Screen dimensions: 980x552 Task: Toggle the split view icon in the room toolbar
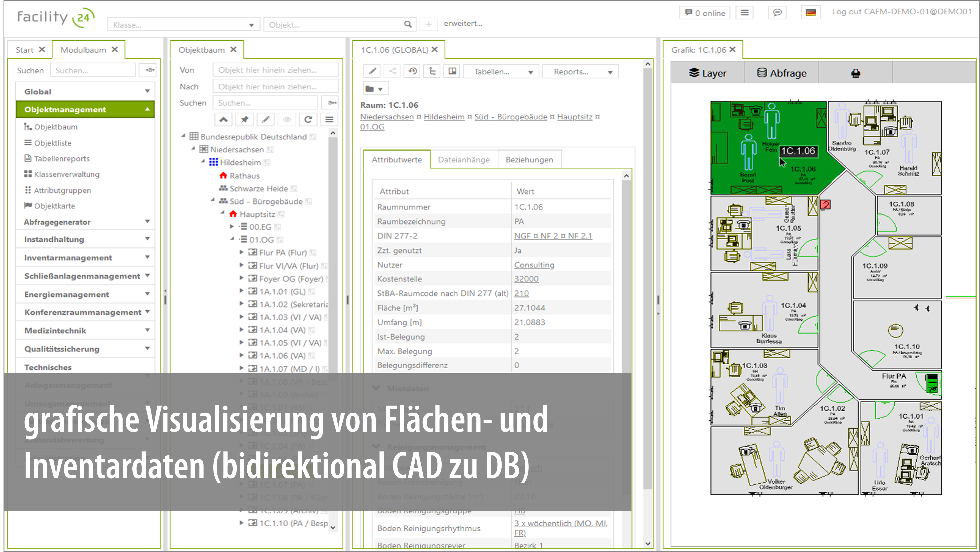pos(452,71)
